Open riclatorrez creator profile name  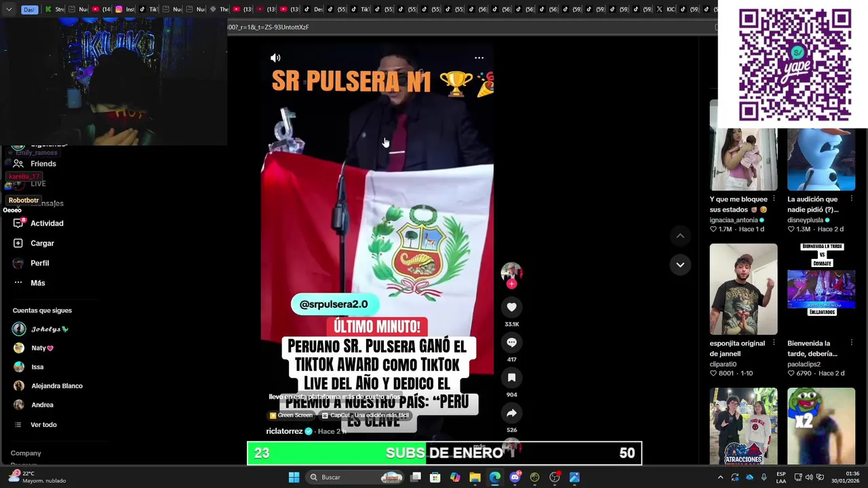pyautogui.click(x=284, y=431)
